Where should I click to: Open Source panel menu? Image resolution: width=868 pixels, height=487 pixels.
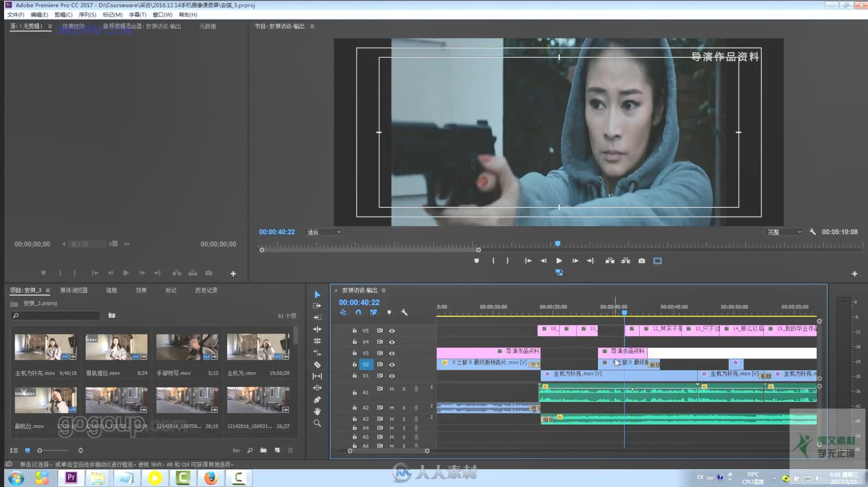click(x=50, y=27)
